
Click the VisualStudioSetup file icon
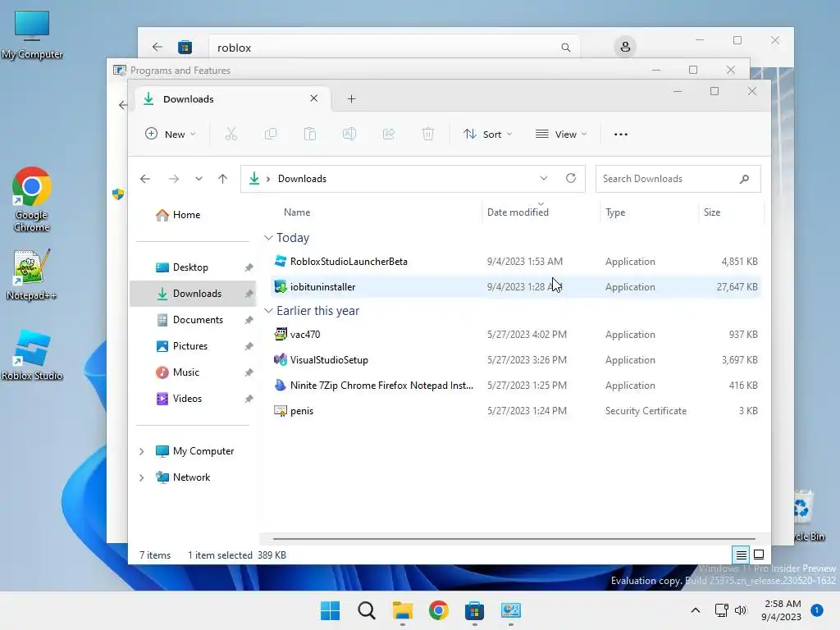click(281, 359)
